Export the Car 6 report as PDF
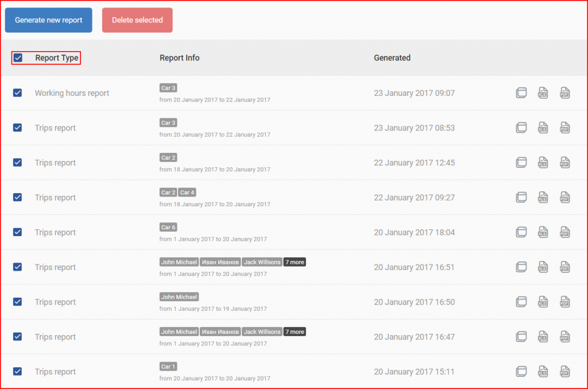Screen dimensions: 588x389 [x=565, y=232]
